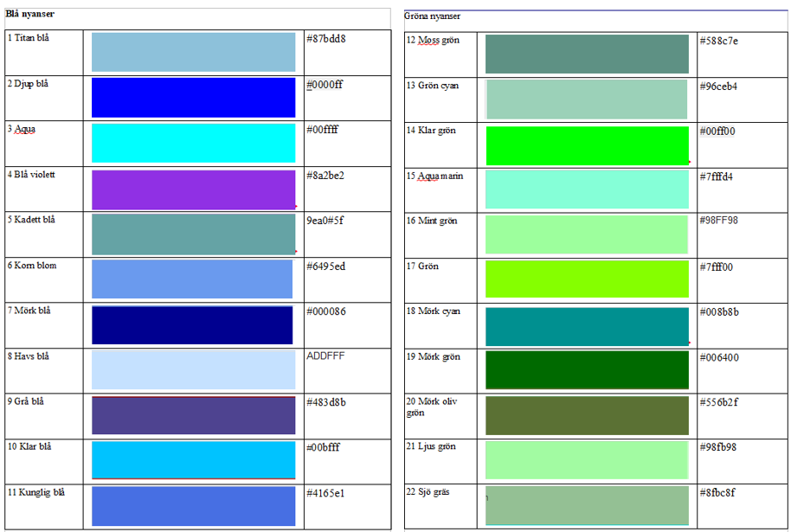791x532 pixels.
Task: Click the label 9 Grå blå
Action: click(26, 401)
